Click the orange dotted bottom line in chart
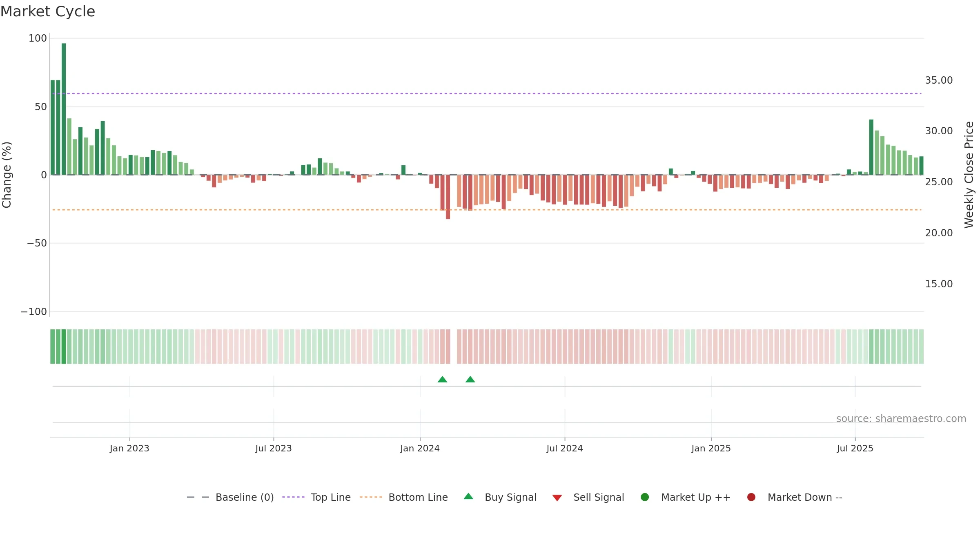980x551 pixels. coord(487,210)
